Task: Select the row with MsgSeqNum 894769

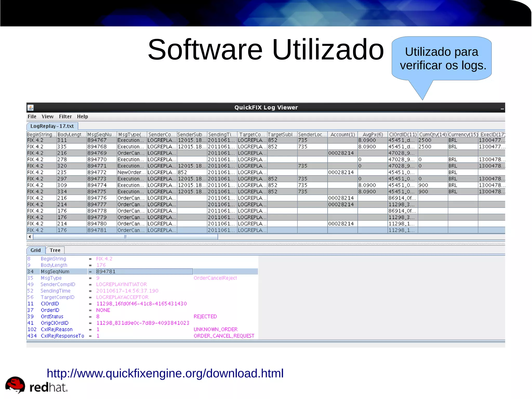Action: point(266,153)
